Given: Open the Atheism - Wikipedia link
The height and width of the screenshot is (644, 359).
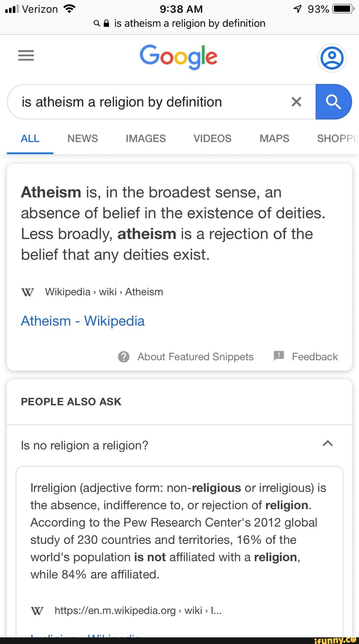Looking at the screenshot, I should [x=82, y=320].
